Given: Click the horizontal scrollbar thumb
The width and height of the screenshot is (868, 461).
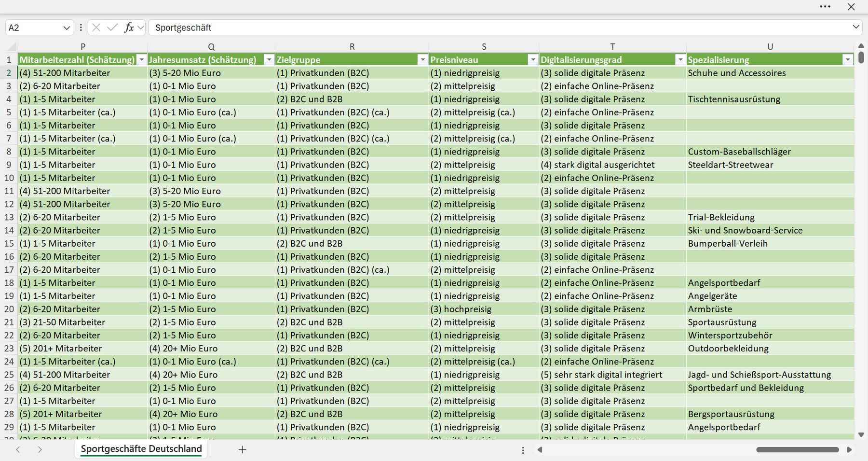Looking at the screenshot, I should click(x=798, y=449).
